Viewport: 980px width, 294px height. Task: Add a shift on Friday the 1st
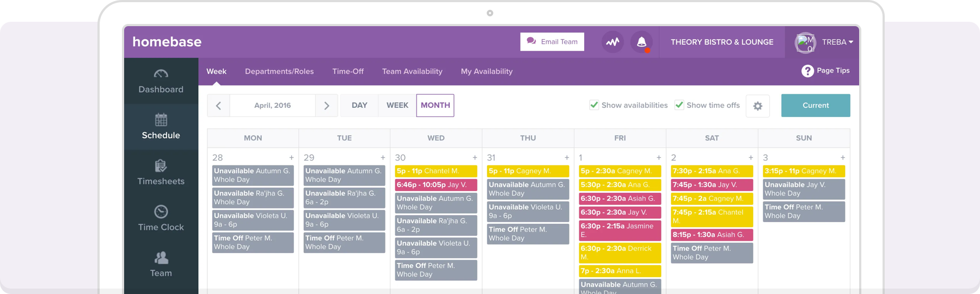pos(659,158)
